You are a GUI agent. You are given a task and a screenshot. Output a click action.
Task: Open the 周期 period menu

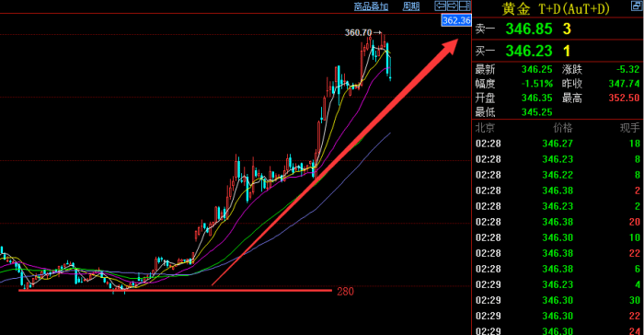point(410,6)
